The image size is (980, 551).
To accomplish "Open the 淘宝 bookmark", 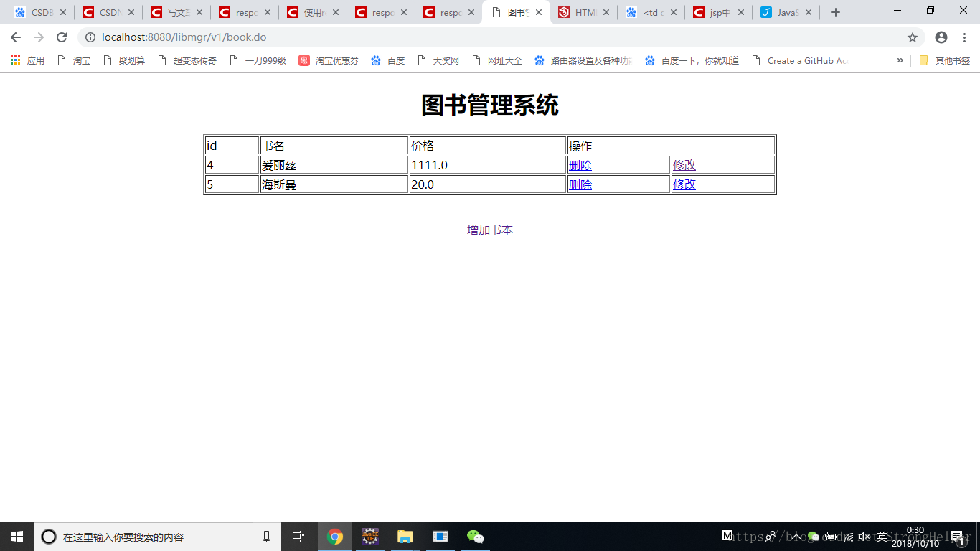I will [74, 61].
